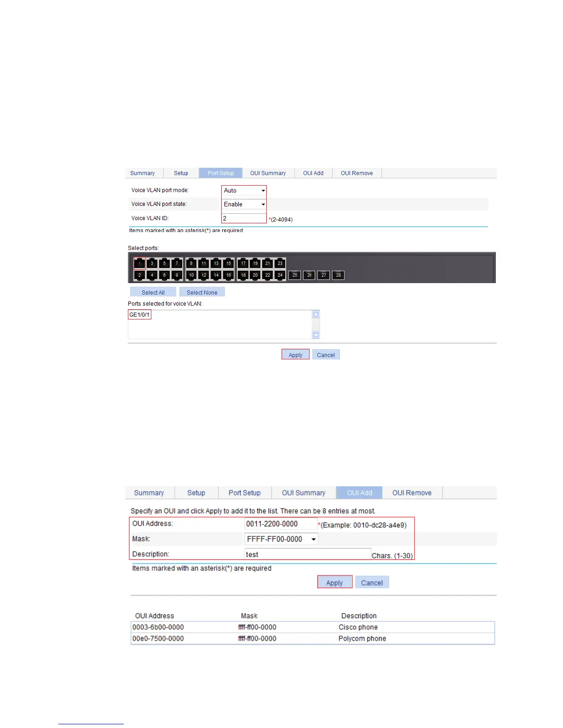Click the mask in the Polycom phone row
Image resolution: width=563 pixels, height=728 pixels.
point(257,639)
